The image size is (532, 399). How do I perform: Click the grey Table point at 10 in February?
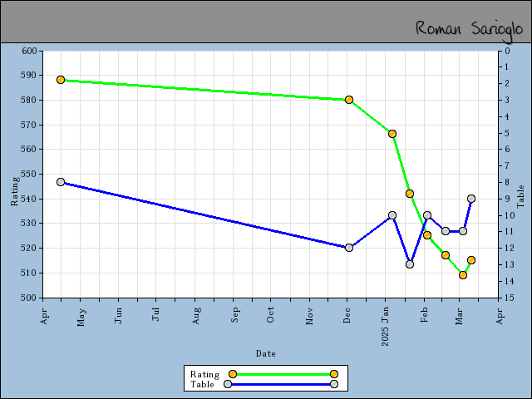coord(427,215)
